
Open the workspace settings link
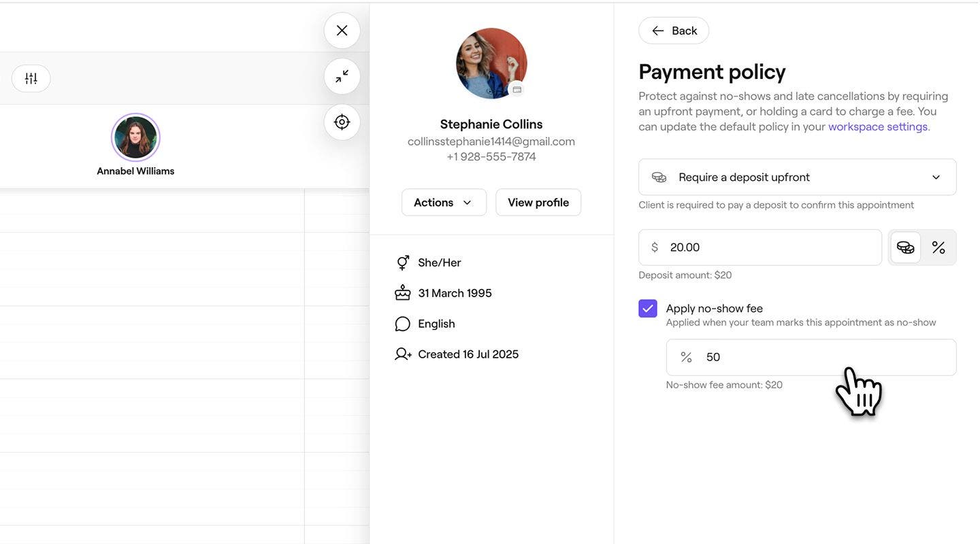coord(877,126)
